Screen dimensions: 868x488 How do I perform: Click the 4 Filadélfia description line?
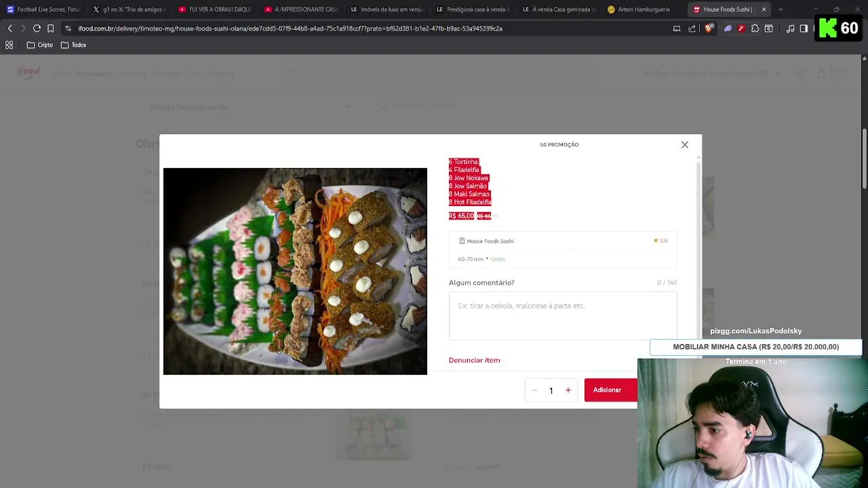point(465,170)
